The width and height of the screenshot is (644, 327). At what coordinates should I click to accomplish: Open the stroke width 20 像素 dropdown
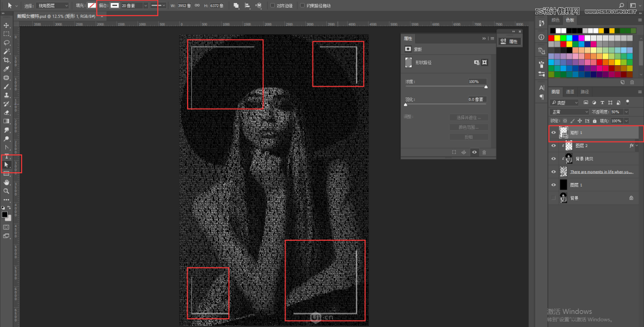pyautogui.click(x=145, y=6)
